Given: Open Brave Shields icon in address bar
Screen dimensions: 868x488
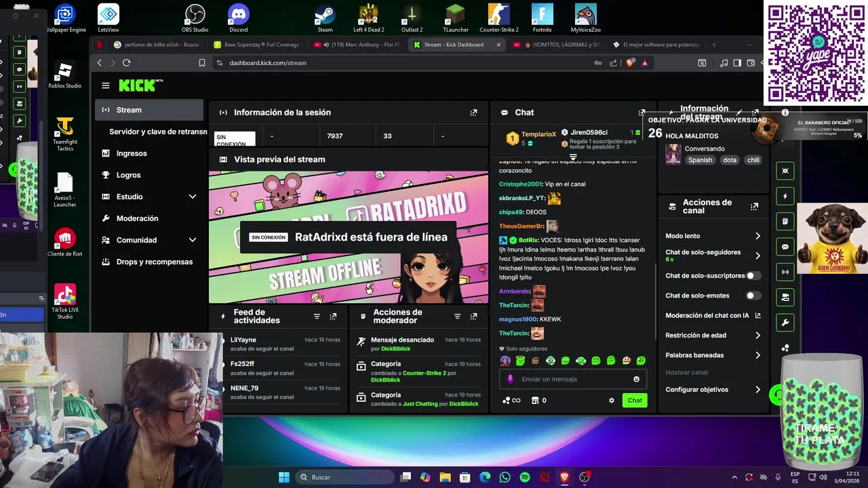Looking at the screenshot, I should [630, 62].
